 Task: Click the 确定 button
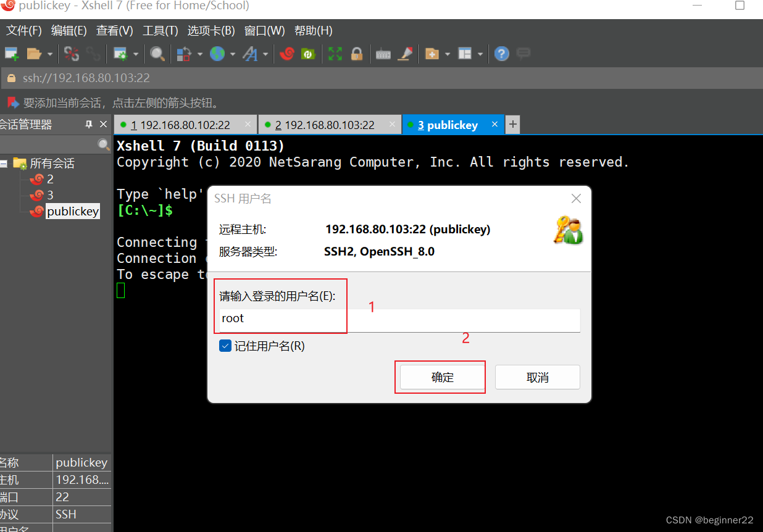443,377
